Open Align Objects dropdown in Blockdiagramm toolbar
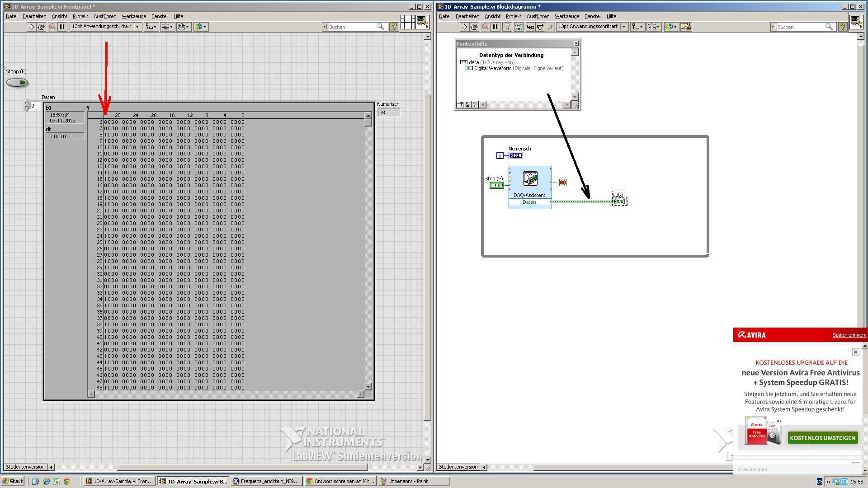 tap(637, 27)
